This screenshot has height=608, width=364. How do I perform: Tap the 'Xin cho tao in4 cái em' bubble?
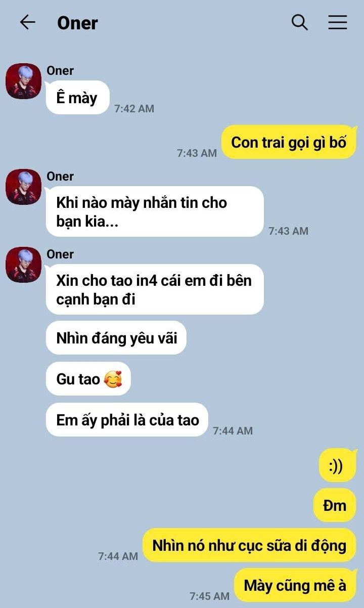155,289
